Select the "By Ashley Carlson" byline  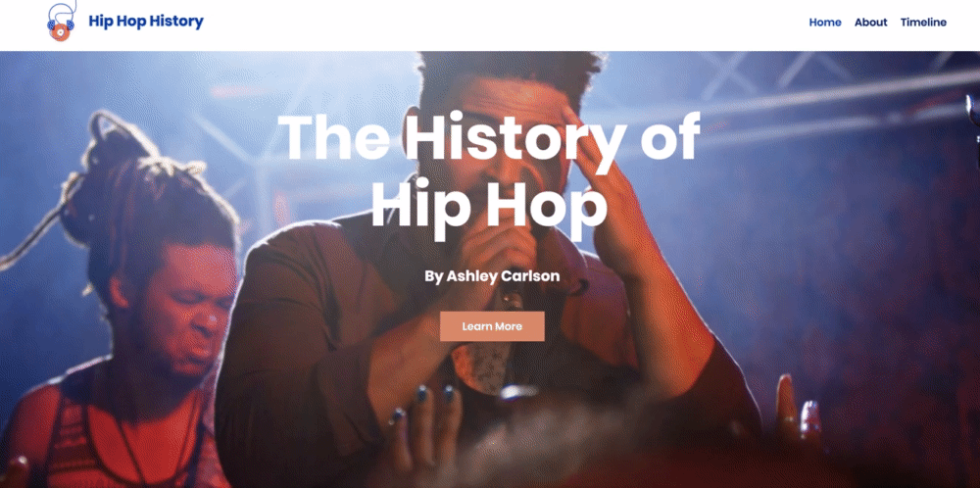pos(492,276)
